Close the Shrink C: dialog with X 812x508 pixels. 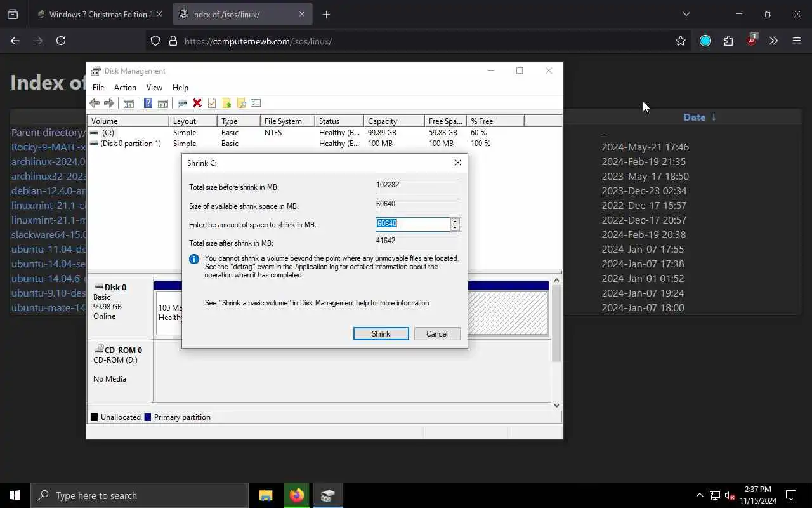(x=457, y=163)
